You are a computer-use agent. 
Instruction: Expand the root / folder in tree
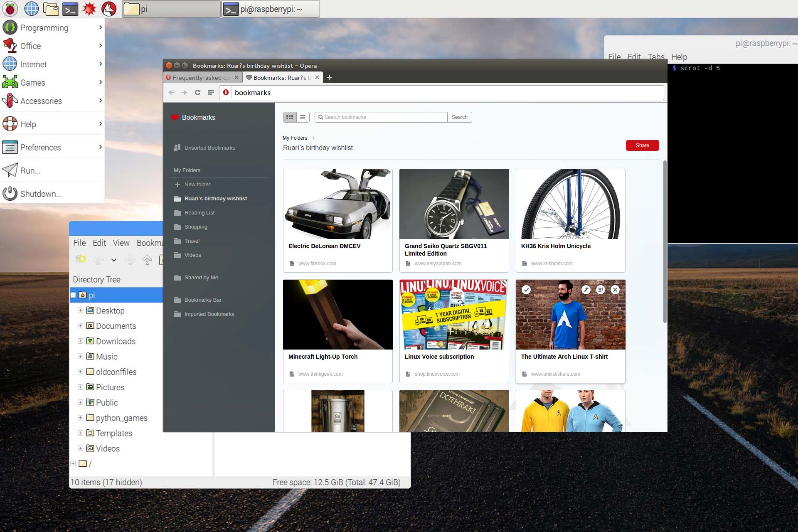(x=73, y=463)
